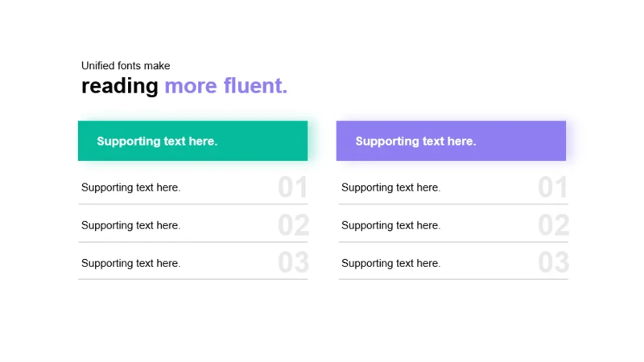The width and height of the screenshot is (644, 362).
Task: Click supporting text beside 02 in the purple column
Action: coord(390,225)
